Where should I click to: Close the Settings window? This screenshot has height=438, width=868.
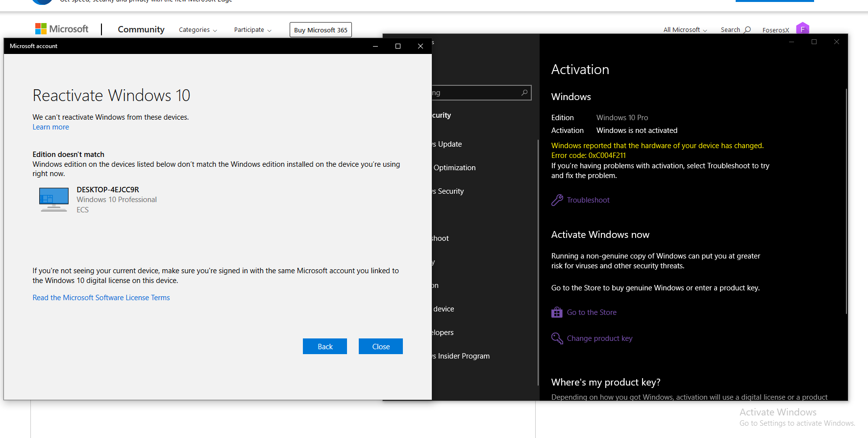click(x=837, y=42)
